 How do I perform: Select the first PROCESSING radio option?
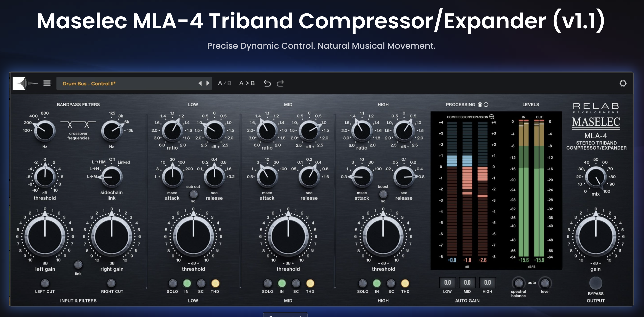[480, 105]
